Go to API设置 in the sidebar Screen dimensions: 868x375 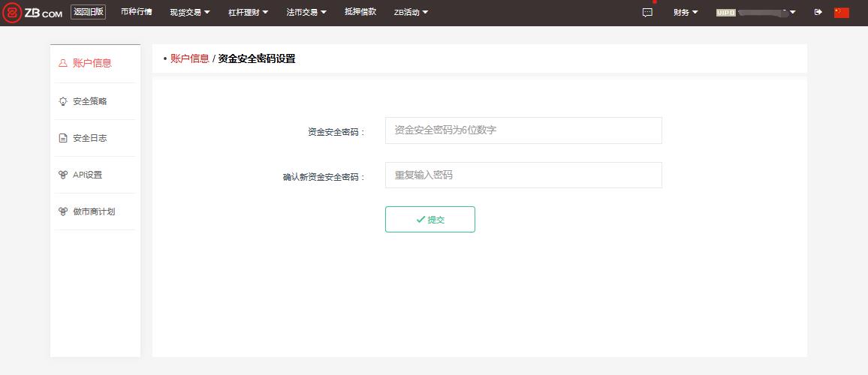87,175
